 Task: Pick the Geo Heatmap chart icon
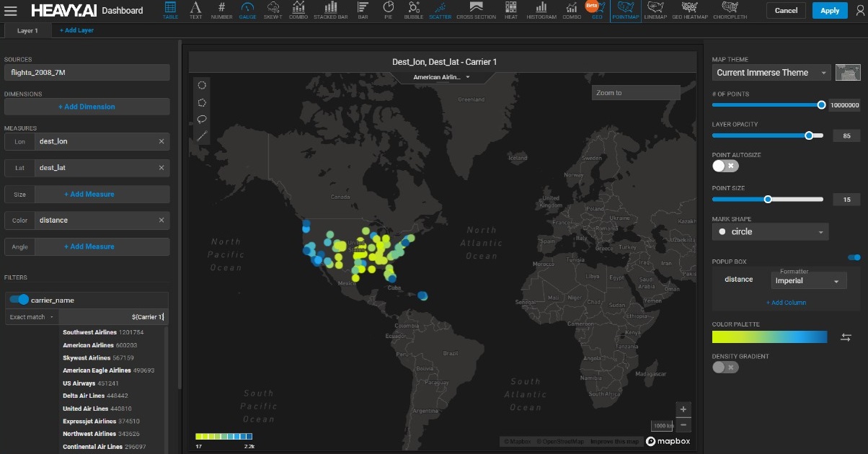tap(691, 10)
